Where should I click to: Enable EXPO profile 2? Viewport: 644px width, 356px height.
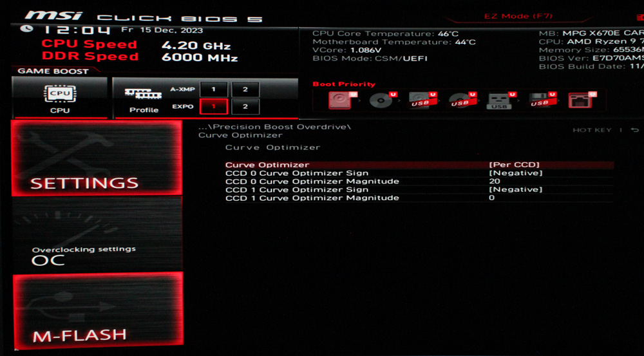245,106
